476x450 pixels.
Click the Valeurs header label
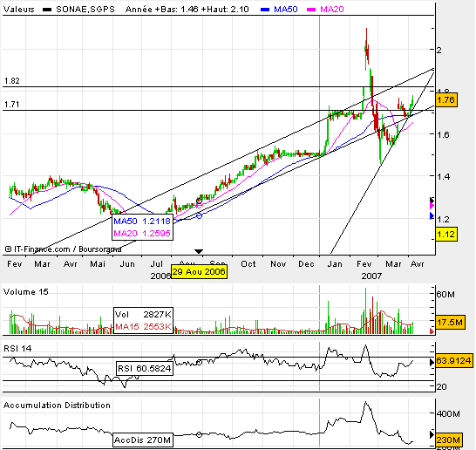[19, 10]
